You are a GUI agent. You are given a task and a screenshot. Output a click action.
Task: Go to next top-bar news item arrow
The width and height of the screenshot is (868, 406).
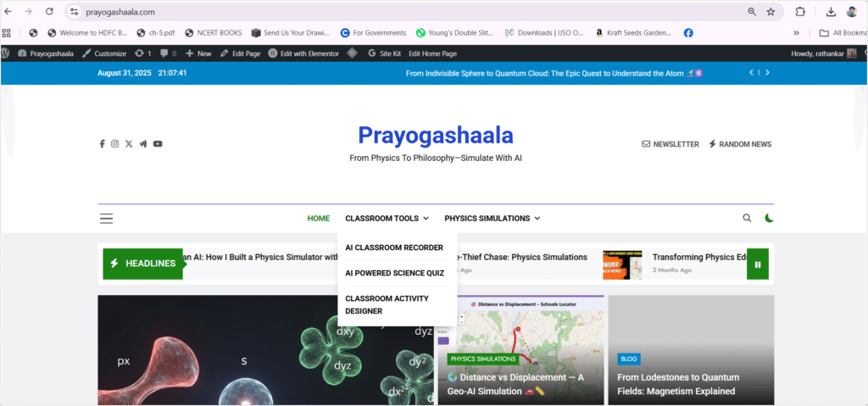tap(767, 73)
